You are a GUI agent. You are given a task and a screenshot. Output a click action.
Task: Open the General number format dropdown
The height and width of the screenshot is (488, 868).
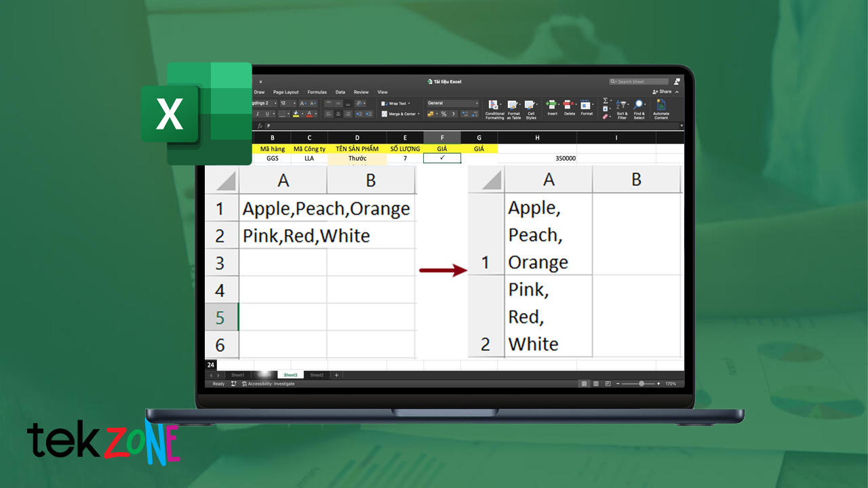click(x=477, y=103)
